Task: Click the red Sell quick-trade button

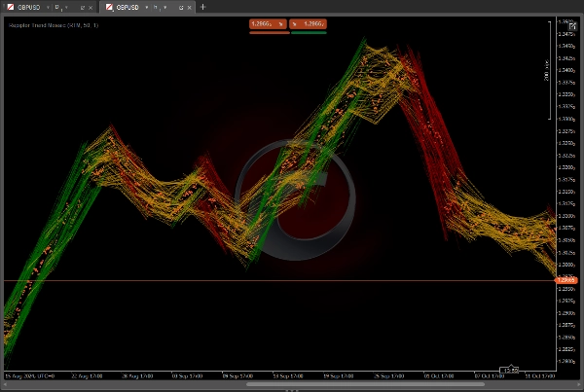Action: click(x=268, y=23)
